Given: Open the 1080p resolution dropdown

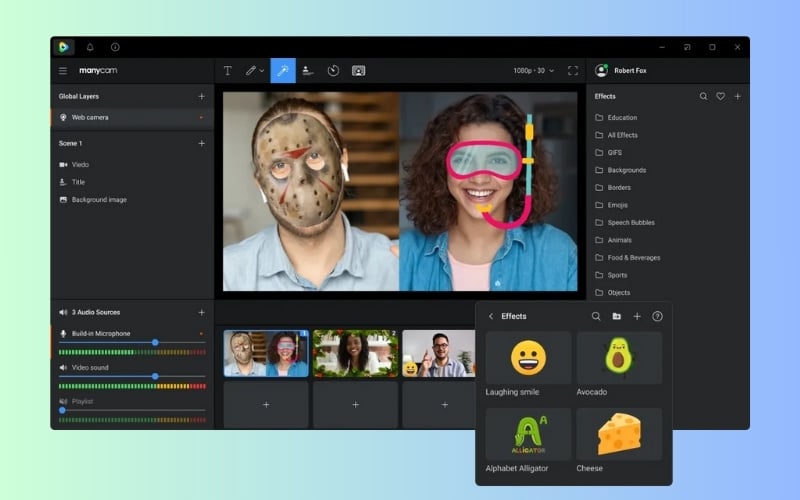Looking at the screenshot, I should coord(533,71).
